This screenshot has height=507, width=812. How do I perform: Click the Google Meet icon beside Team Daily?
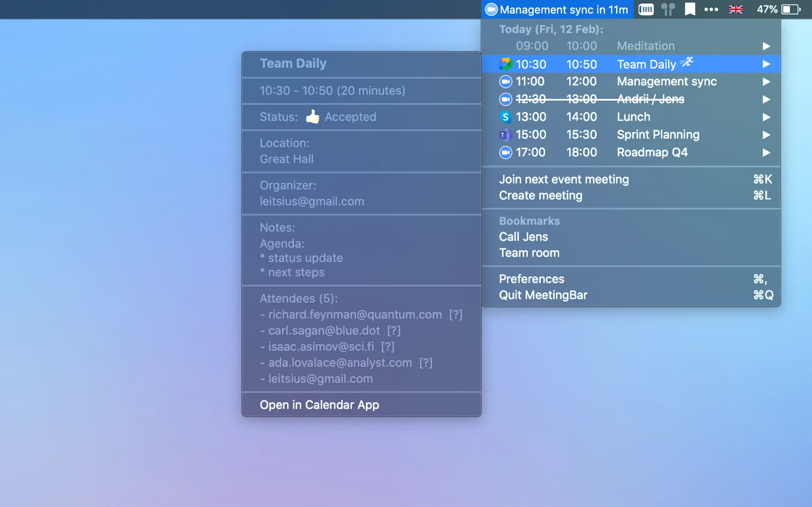tap(505, 64)
